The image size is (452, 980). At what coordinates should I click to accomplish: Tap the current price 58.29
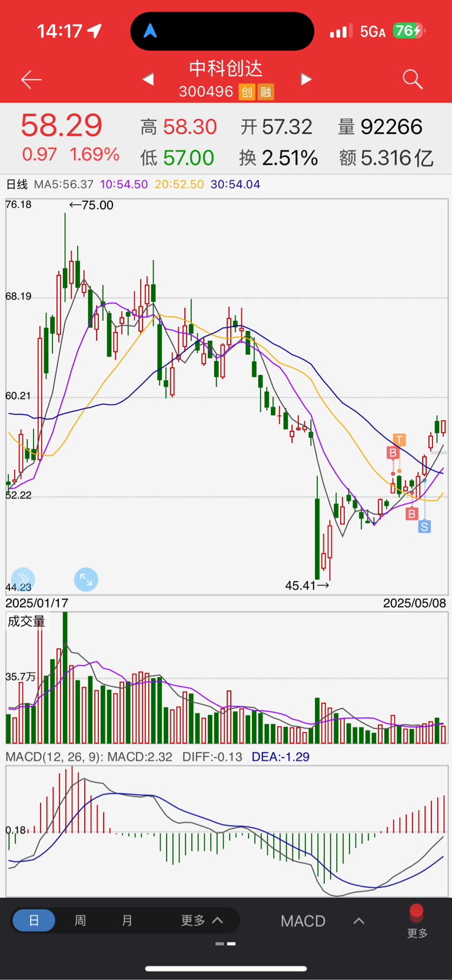61,125
